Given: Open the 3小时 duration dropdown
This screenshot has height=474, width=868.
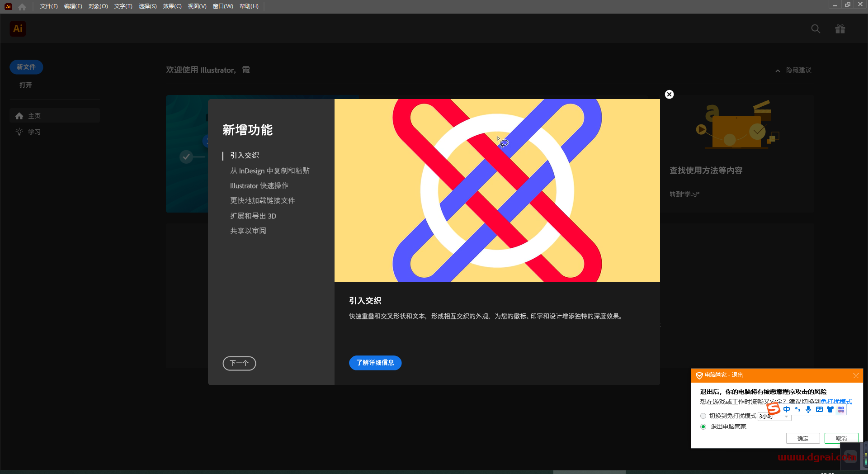Looking at the screenshot, I should click(x=786, y=417).
